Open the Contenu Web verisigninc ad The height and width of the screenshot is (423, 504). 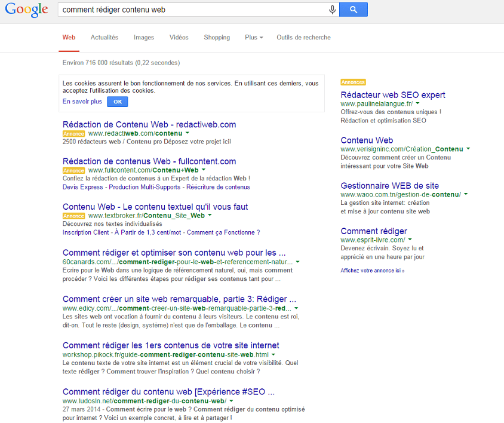[x=367, y=140]
